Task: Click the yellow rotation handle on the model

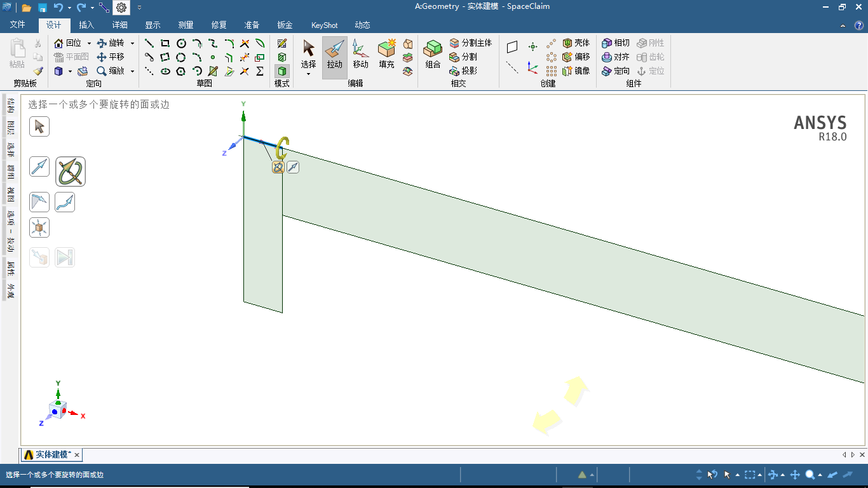Action: [282, 149]
